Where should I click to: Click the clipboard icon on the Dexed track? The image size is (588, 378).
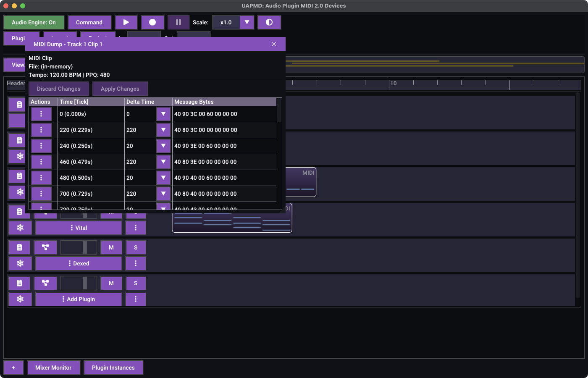[x=19, y=247]
